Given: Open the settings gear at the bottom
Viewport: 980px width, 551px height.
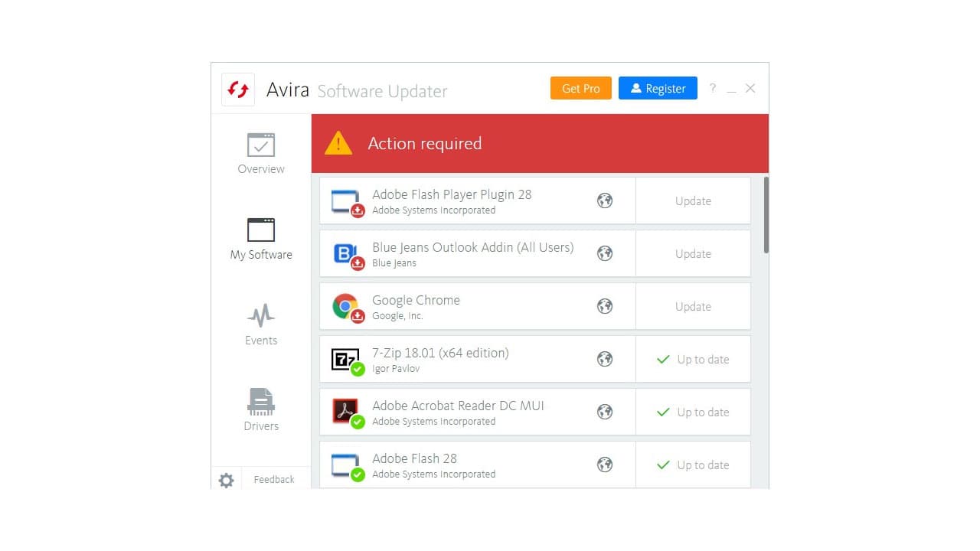Looking at the screenshot, I should 226,480.
